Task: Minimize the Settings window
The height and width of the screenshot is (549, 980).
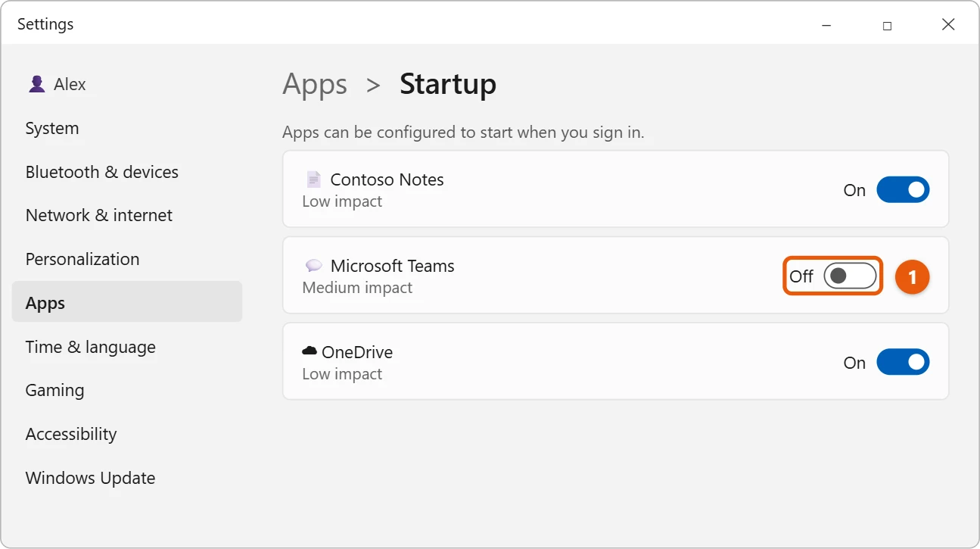Action: 826,25
